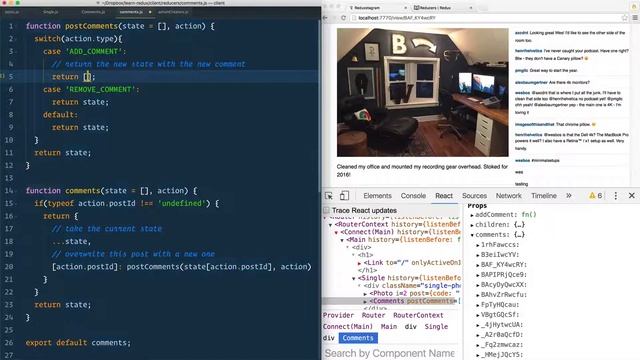Viewport: 640px width, 360px height.
Task: Click the Connect(Main) breadcrumb
Action: tap(347, 327)
